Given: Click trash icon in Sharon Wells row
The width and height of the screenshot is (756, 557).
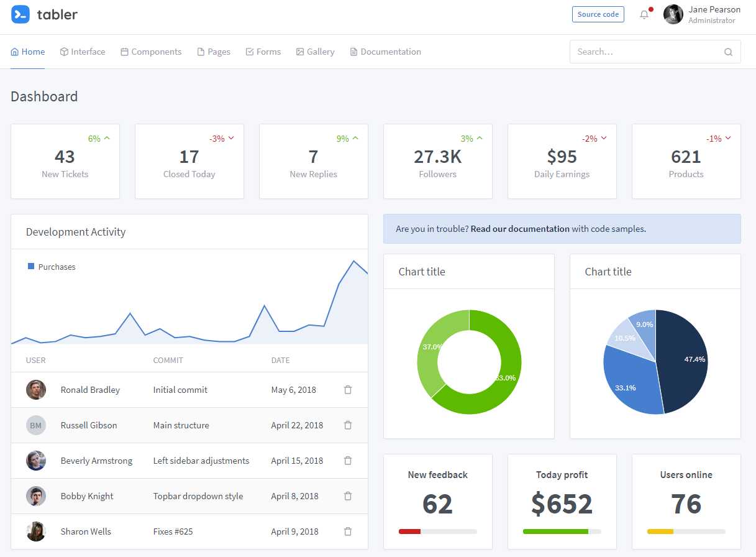Looking at the screenshot, I should click(x=348, y=532).
